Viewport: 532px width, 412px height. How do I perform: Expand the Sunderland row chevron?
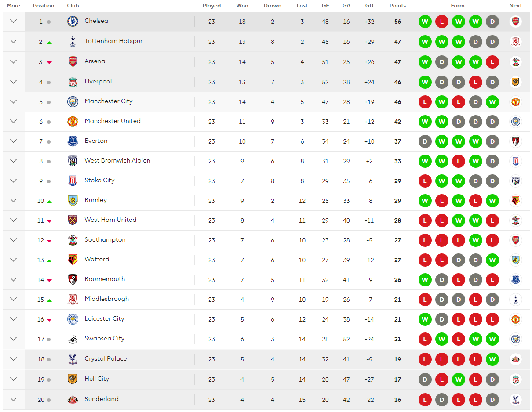(x=13, y=399)
